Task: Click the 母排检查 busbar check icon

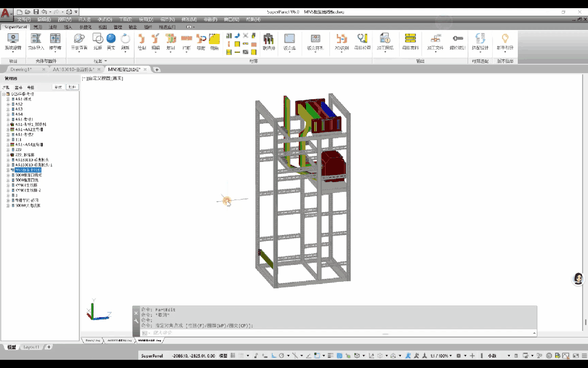Action: [x=362, y=41]
